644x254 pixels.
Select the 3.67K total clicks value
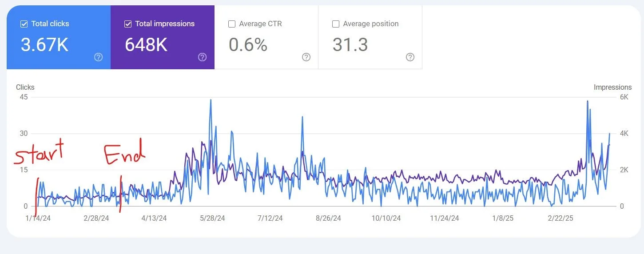tap(44, 45)
